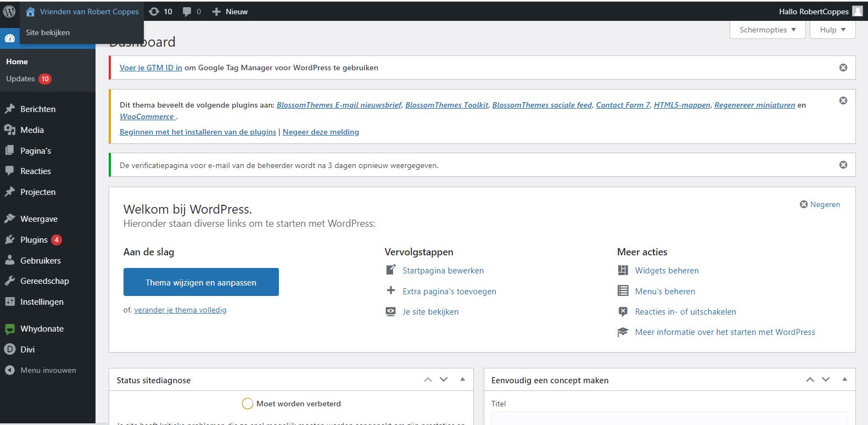Image resolution: width=868 pixels, height=425 pixels.
Task: Click the Media icon in the sidebar
Action: 9,130
